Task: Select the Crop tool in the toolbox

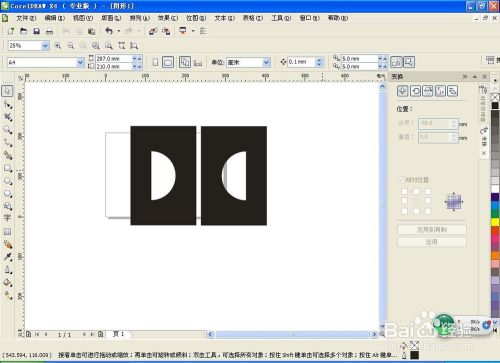Action: (x=8, y=117)
